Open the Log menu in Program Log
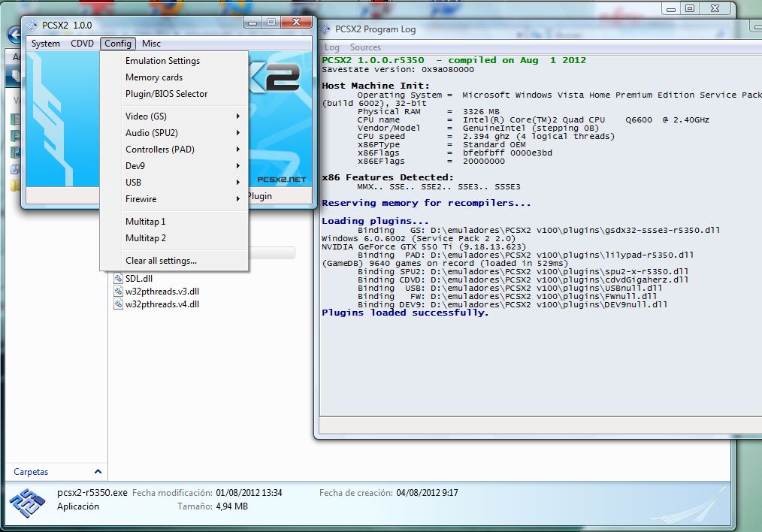Image resolution: width=762 pixels, height=532 pixels. pyautogui.click(x=332, y=47)
